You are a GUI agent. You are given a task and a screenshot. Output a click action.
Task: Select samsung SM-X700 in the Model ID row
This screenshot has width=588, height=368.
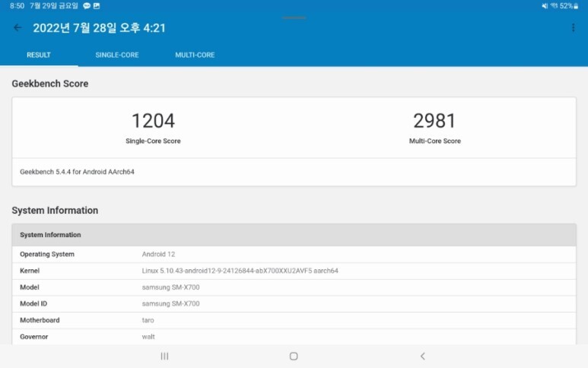(170, 303)
